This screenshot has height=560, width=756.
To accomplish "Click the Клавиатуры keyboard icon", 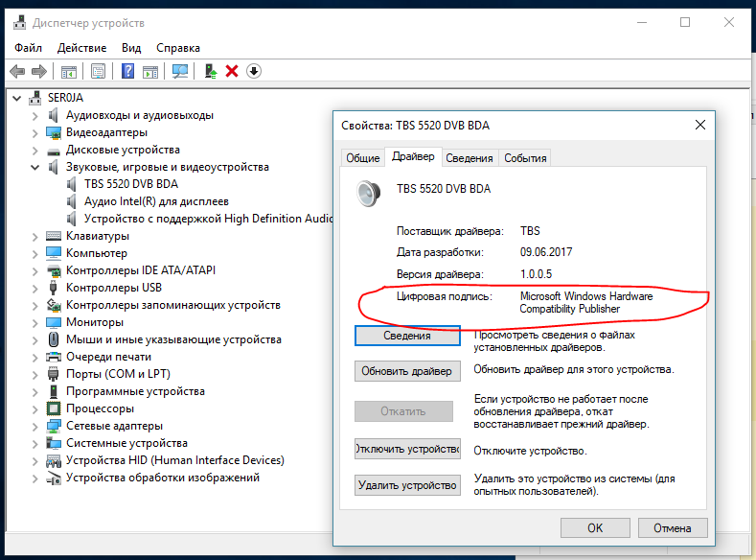I will pos(54,236).
